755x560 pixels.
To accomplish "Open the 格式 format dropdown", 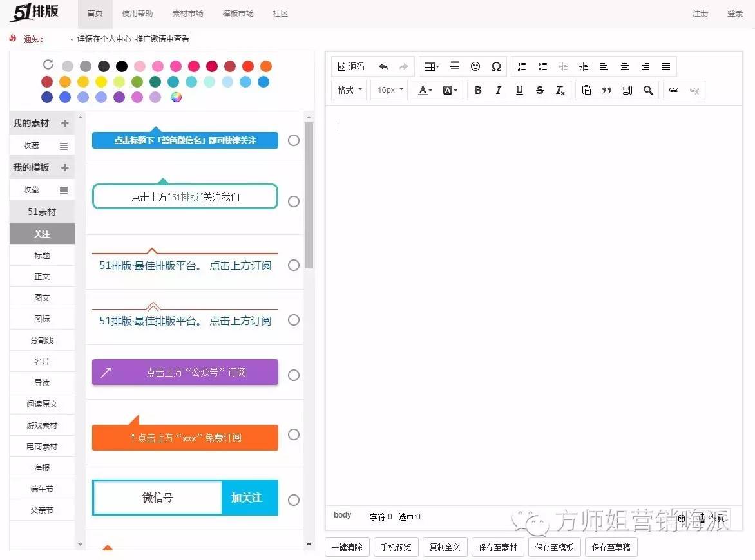I will tap(348, 90).
